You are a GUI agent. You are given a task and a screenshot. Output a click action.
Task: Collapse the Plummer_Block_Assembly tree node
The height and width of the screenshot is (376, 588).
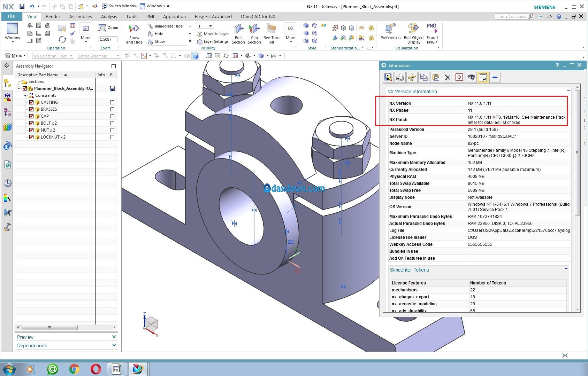(19, 88)
